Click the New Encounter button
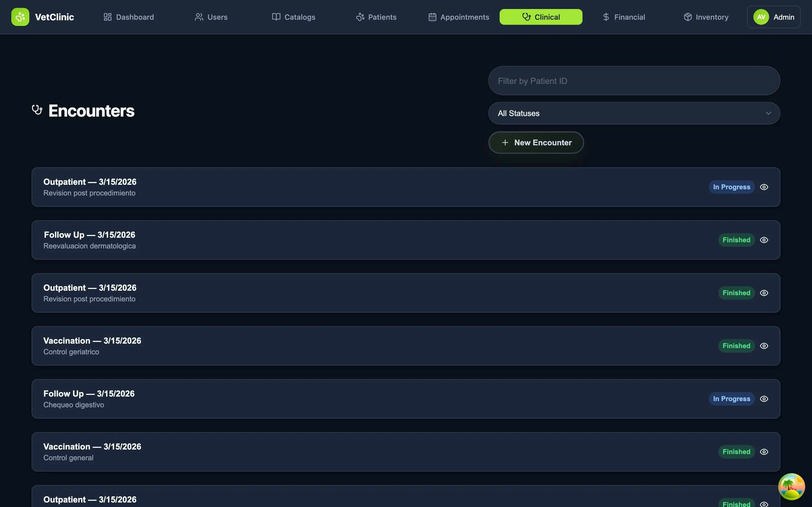812x507 pixels. [536, 143]
